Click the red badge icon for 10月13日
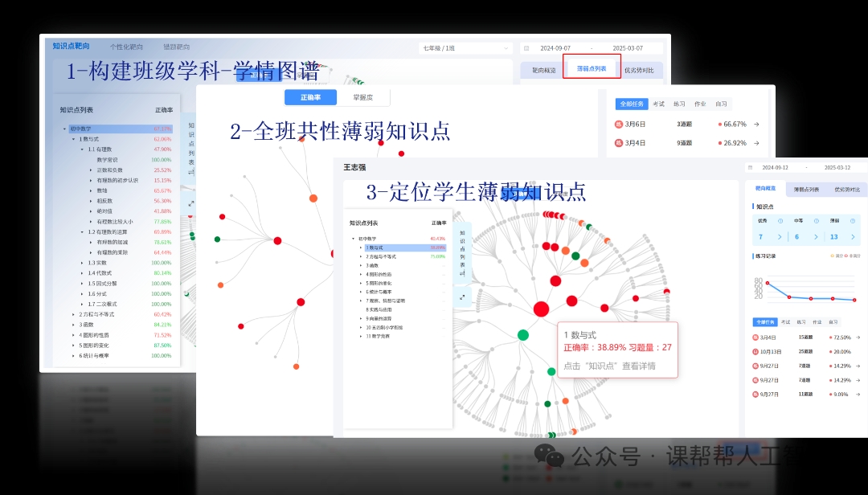Viewport: 868px width, 495px height. coord(755,352)
